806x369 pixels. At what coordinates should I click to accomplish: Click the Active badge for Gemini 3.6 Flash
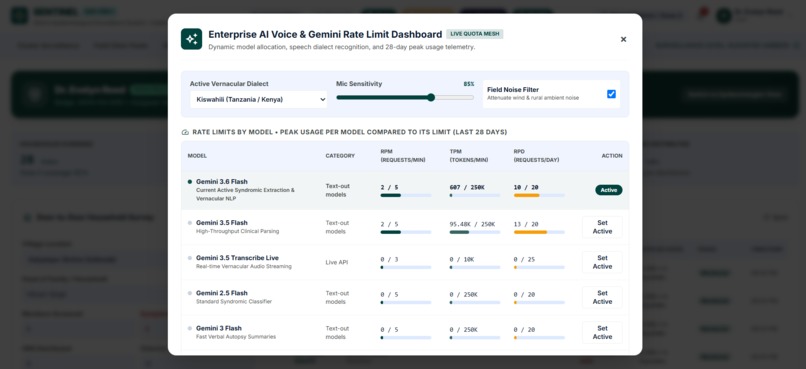pos(609,190)
